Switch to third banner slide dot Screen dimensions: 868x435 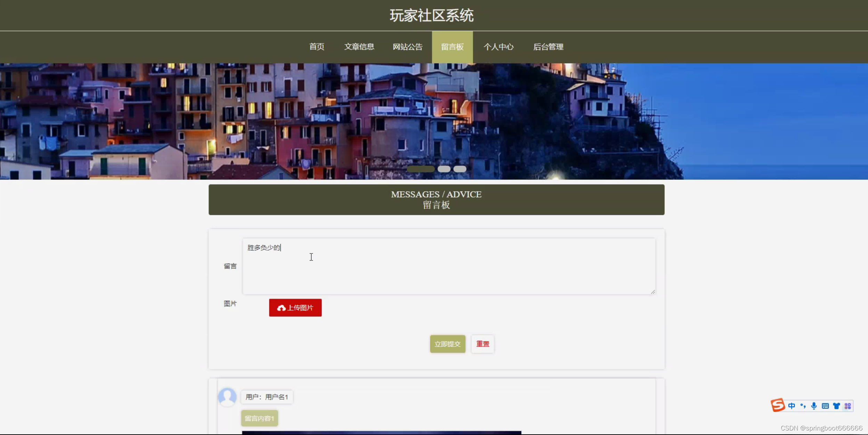[460, 169]
